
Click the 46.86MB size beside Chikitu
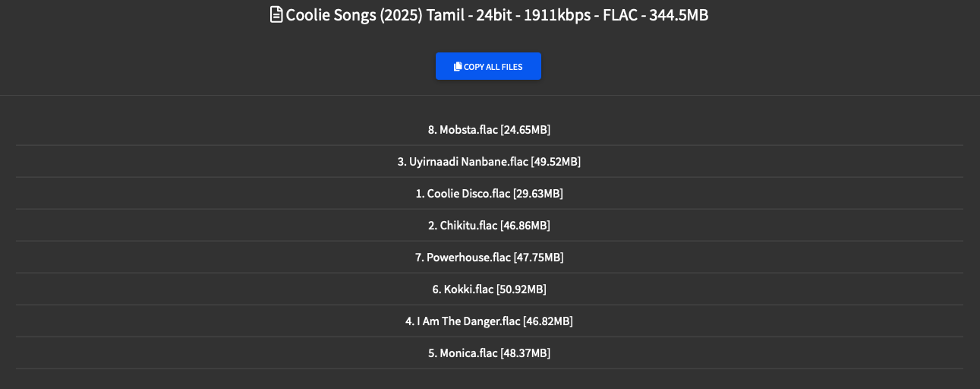click(x=525, y=226)
